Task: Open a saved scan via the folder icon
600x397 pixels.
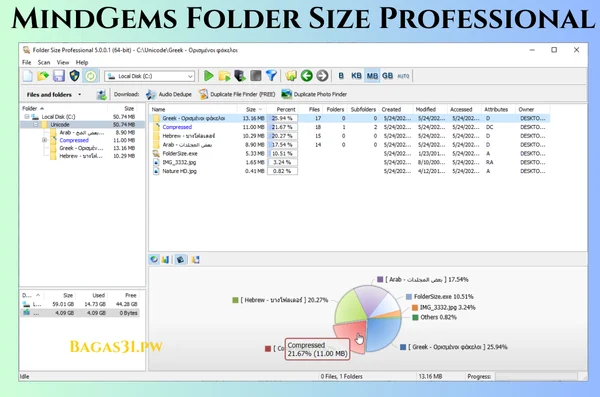Action: coord(43,76)
